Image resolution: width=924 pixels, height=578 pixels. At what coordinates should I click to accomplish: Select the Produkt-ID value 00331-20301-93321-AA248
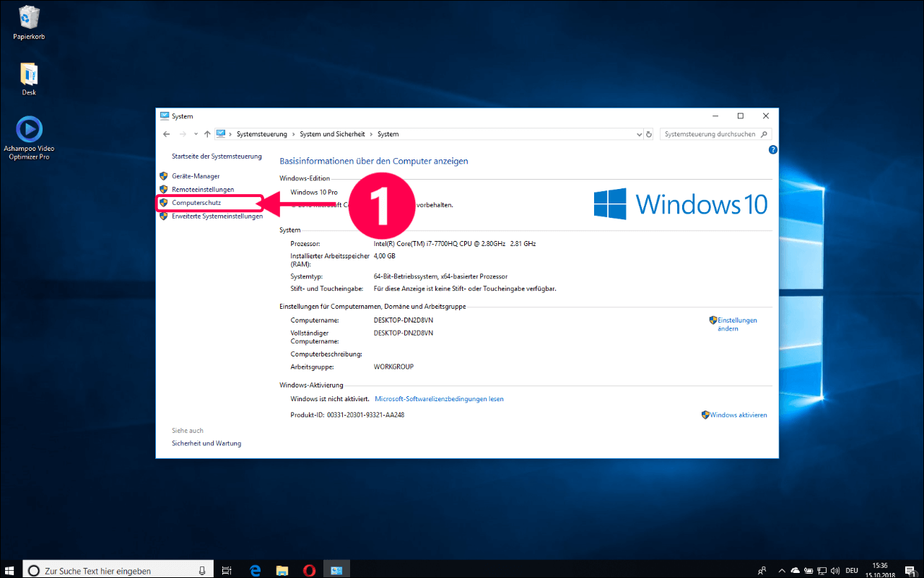[366, 415]
